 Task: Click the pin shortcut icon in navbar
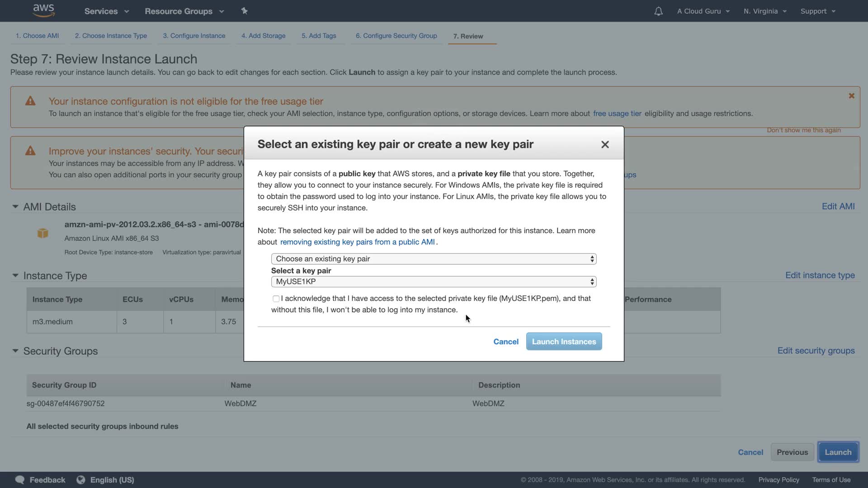244,11
